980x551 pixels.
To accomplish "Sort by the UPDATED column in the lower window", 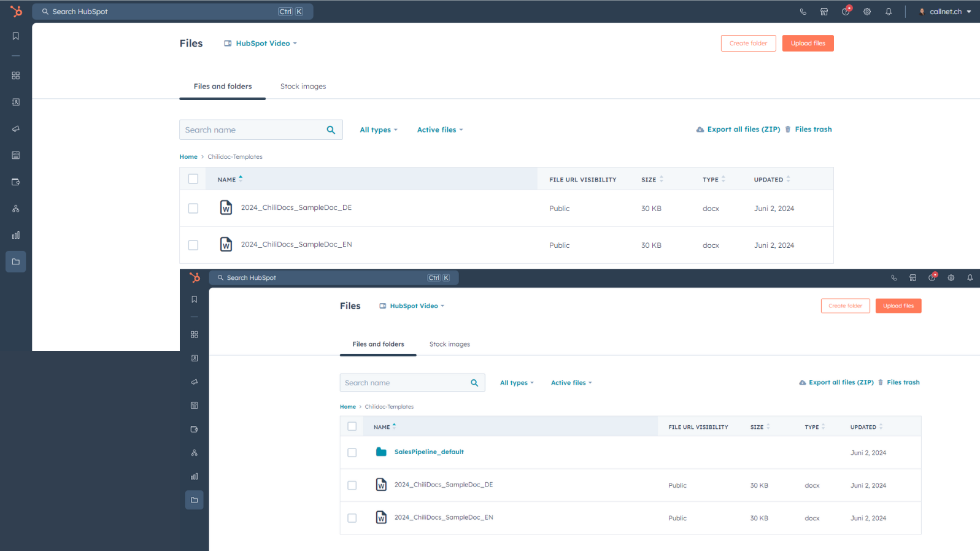I will tap(866, 427).
